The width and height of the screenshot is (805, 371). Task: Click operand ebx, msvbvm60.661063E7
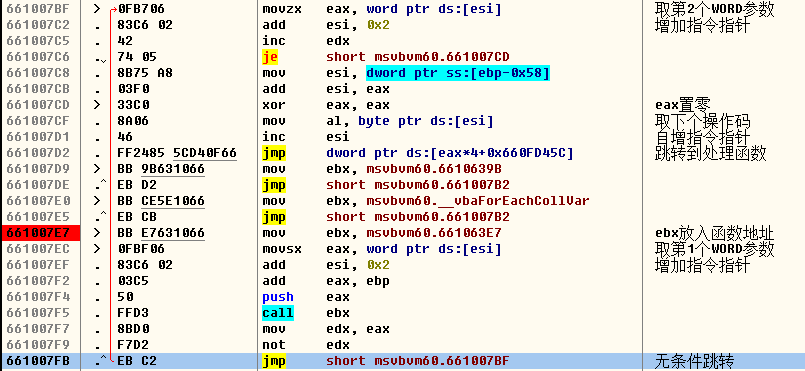pyautogui.click(x=414, y=233)
